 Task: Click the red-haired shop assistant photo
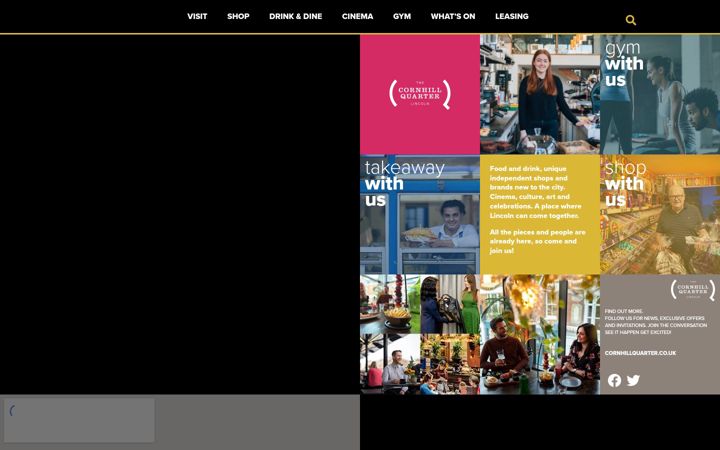pyautogui.click(x=540, y=94)
